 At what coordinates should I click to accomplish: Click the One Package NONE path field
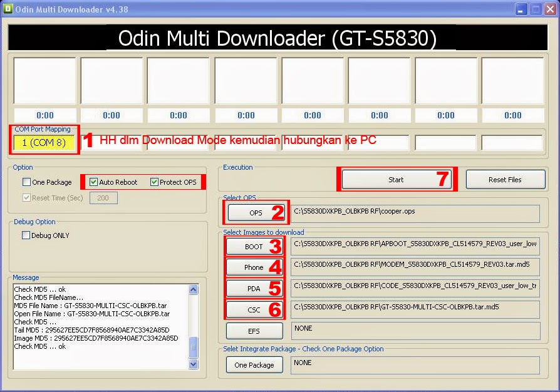415,365
